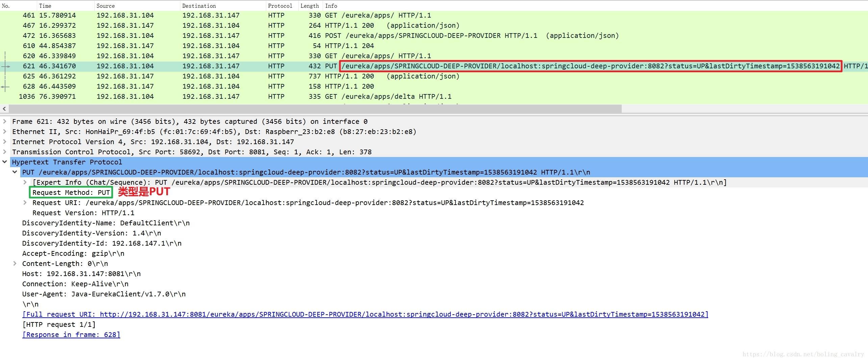Image resolution: width=868 pixels, height=361 pixels.
Task: Expand the Expert Info Chat/Sequence item
Action: pyautogui.click(x=25, y=182)
